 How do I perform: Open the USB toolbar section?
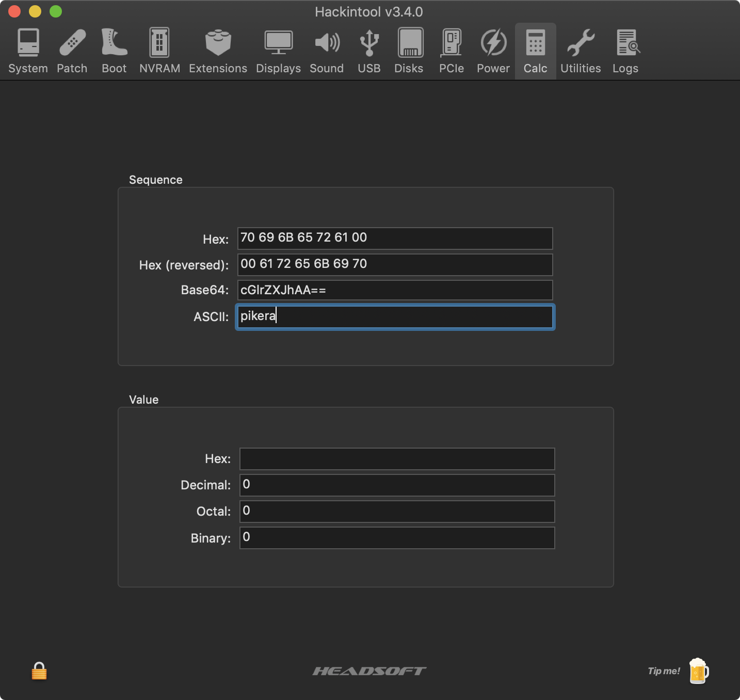(369, 51)
